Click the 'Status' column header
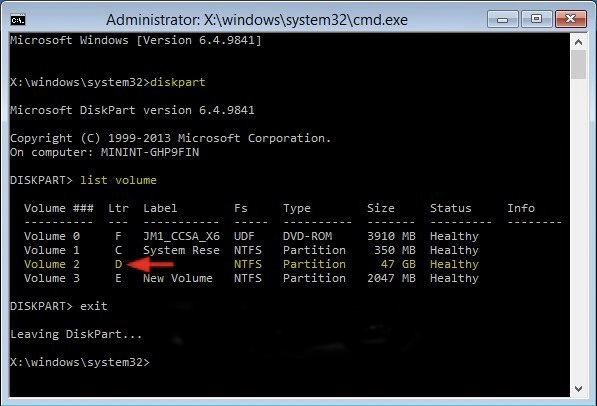The width and height of the screenshot is (597, 406). pos(451,208)
